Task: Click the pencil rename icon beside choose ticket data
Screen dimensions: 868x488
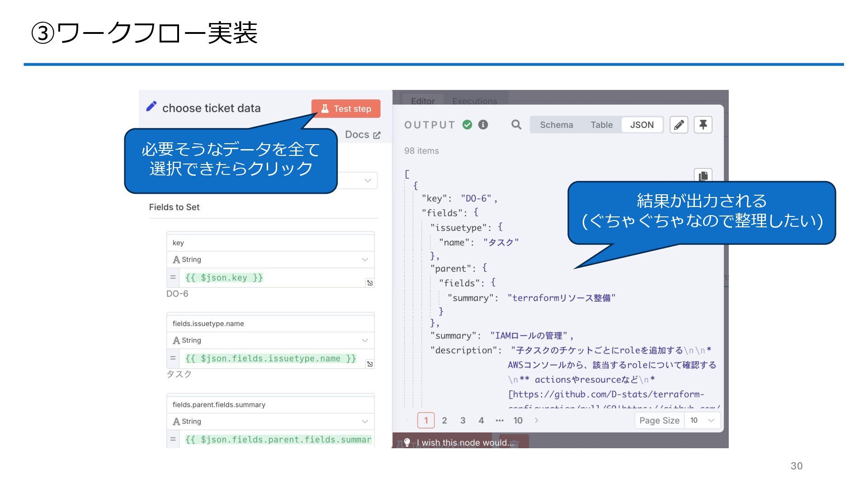Action: [151, 107]
